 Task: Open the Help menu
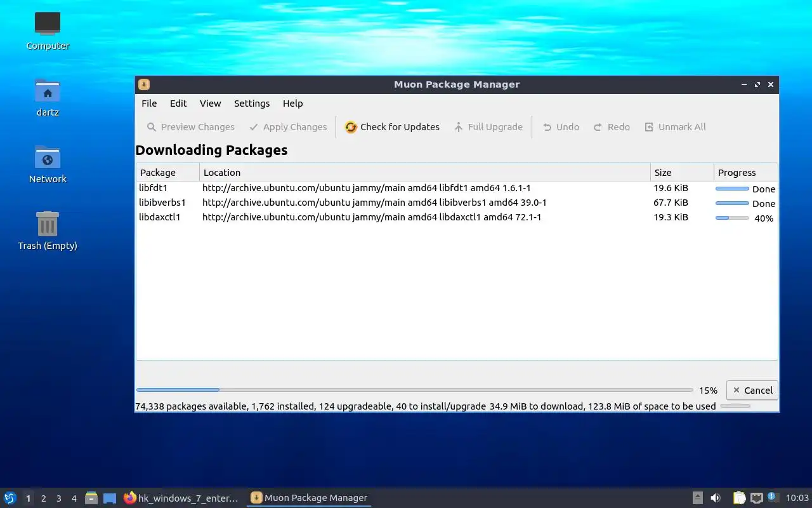pyautogui.click(x=292, y=104)
